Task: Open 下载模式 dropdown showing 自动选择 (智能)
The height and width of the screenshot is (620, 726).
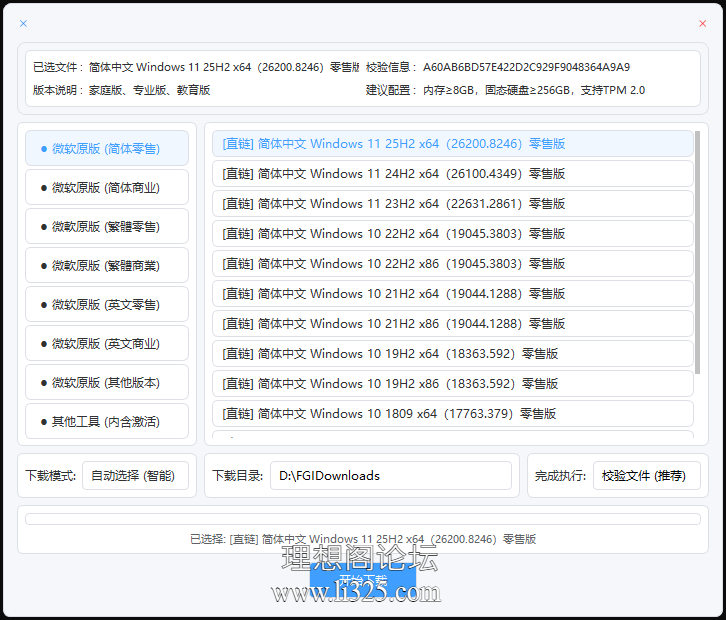Action: (136, 476)
